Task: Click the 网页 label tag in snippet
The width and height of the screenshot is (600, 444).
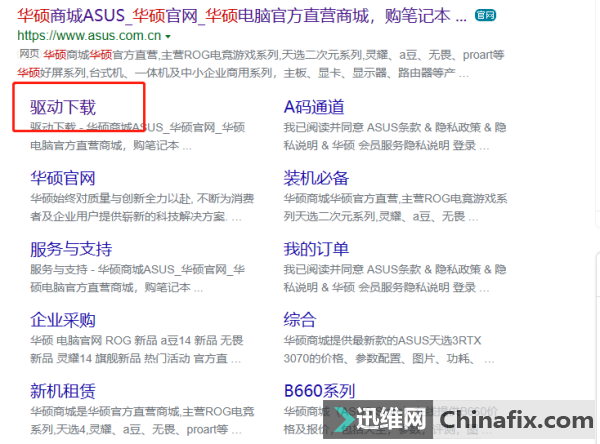Action: 29,54
